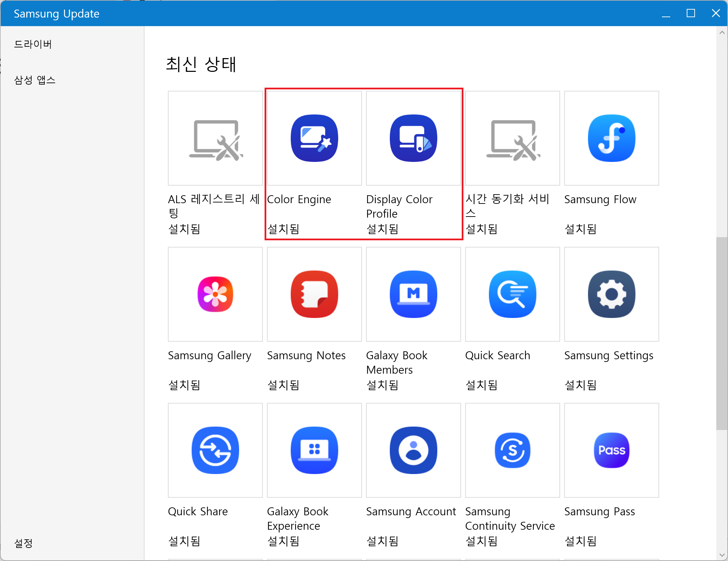Click the scrollbar down arrow
Image resolution: width=728 pixels, height=561 pixels.
pos(722,555)
